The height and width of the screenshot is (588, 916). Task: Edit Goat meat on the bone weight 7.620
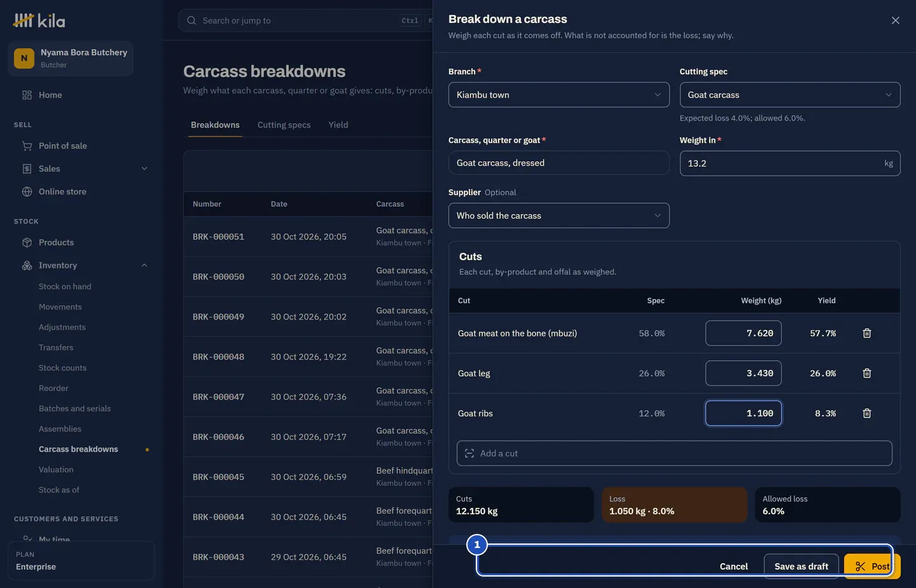point(743,333)
